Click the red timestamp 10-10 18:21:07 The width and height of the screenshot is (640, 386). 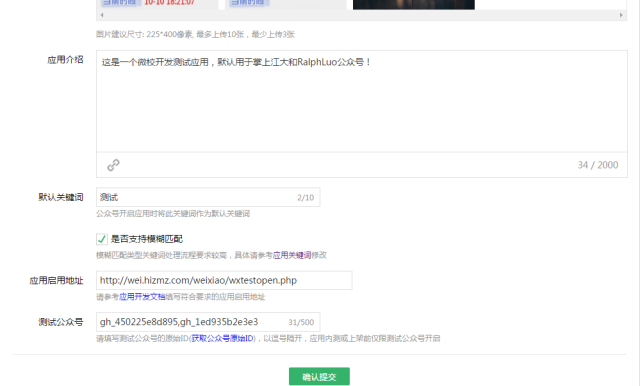coord(169,2)
